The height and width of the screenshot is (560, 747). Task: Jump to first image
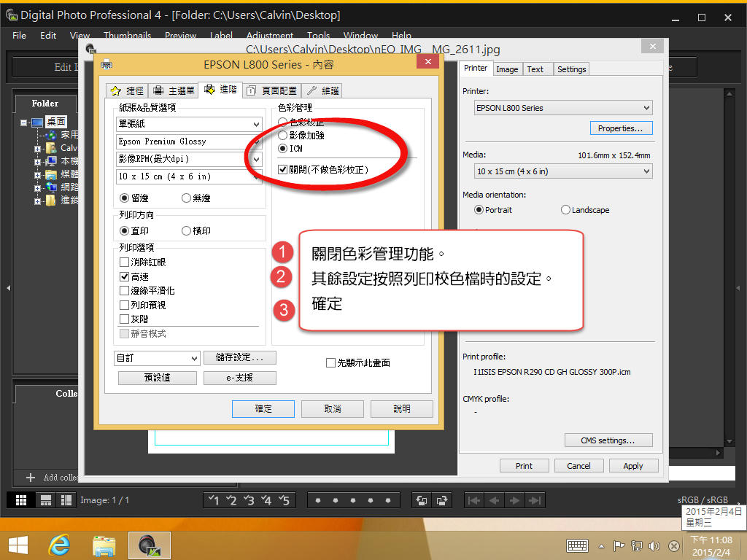pyautogui.click(x=474, y=500)
